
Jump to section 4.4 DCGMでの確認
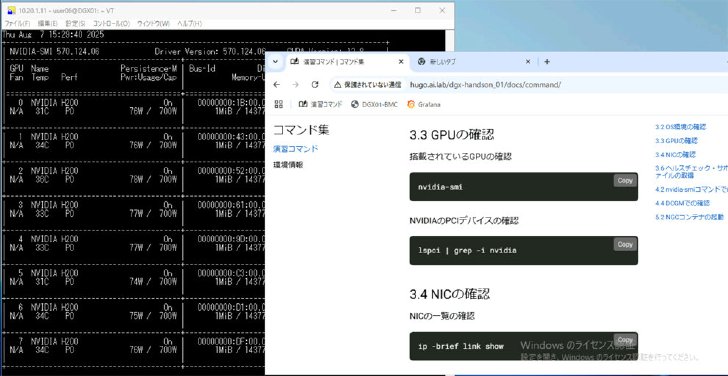click(682, 203)
